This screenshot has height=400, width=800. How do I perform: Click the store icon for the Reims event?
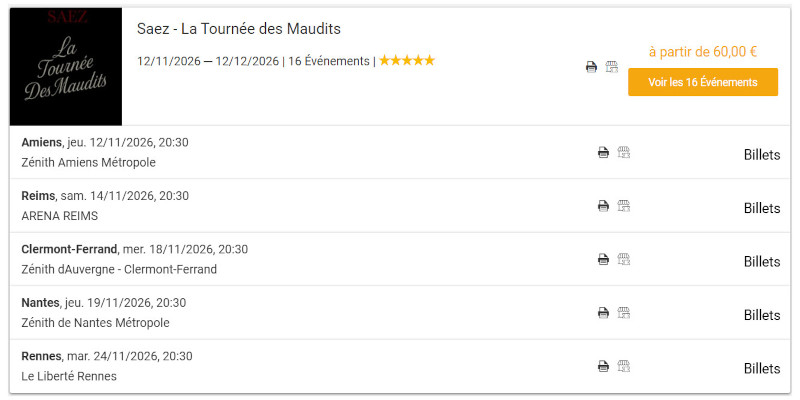624,206
